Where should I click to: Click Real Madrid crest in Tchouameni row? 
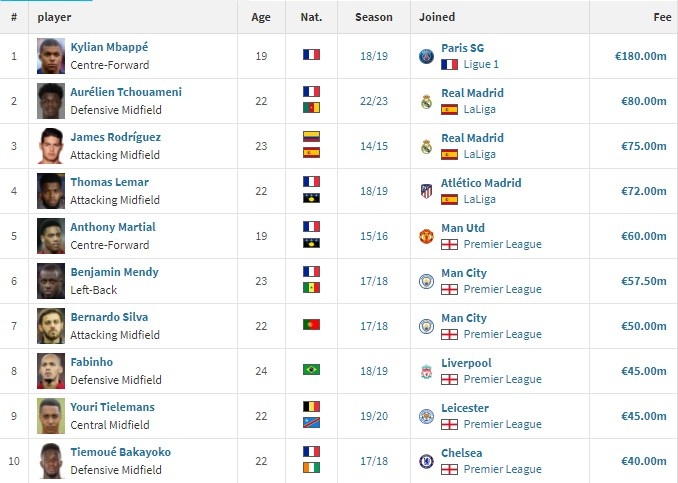point(426,101)
